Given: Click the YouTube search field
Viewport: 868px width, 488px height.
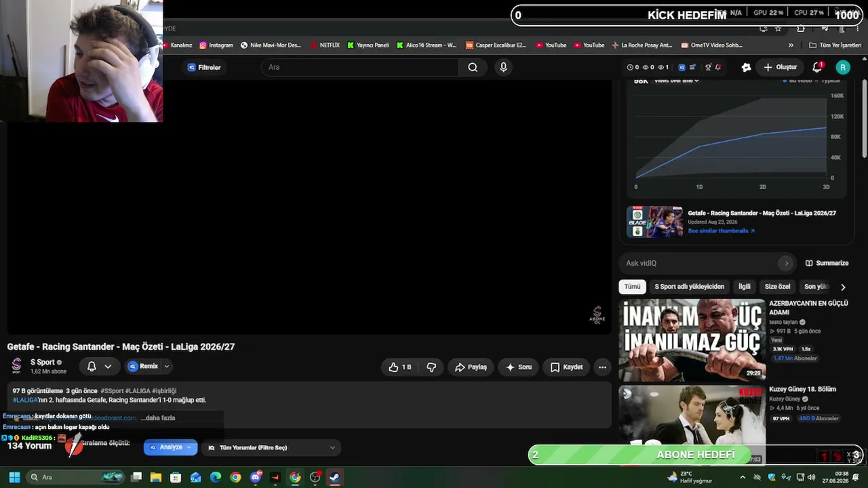Looking at the screenshot, I should 359,67.
